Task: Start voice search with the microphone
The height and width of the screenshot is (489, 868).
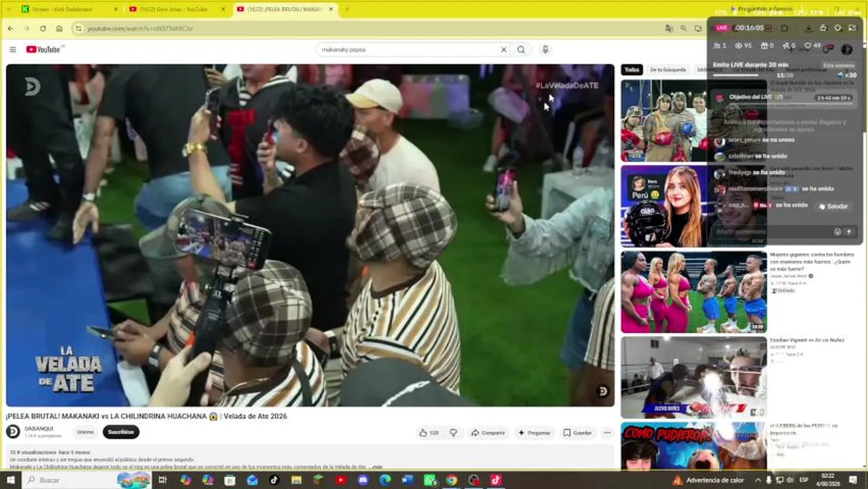Action: (545, 50)
